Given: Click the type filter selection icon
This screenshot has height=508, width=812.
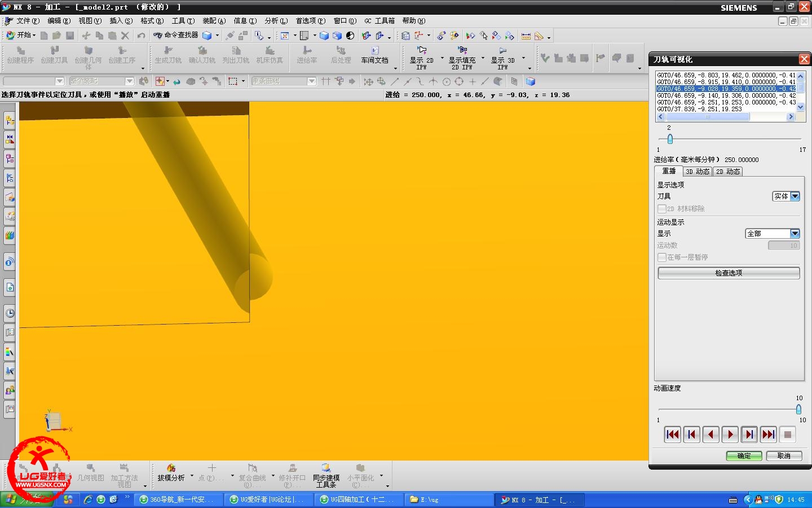Looking at the screenshot, I should 160,81.
